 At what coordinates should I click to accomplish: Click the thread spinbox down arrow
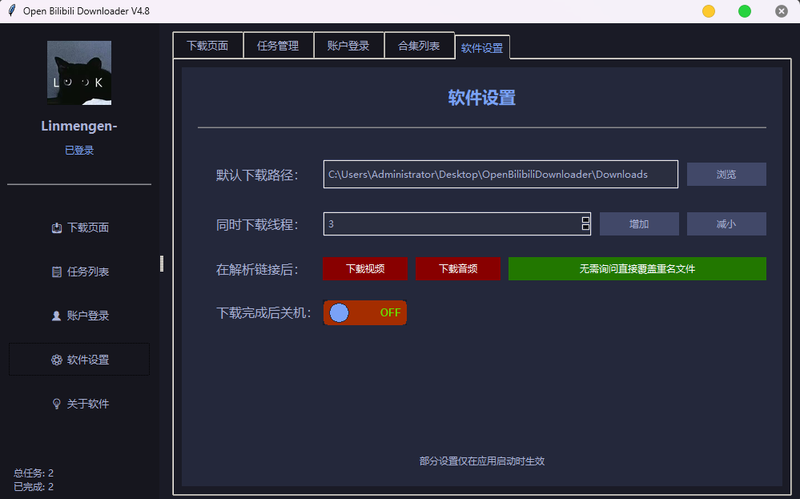click(x=586, y=228)
